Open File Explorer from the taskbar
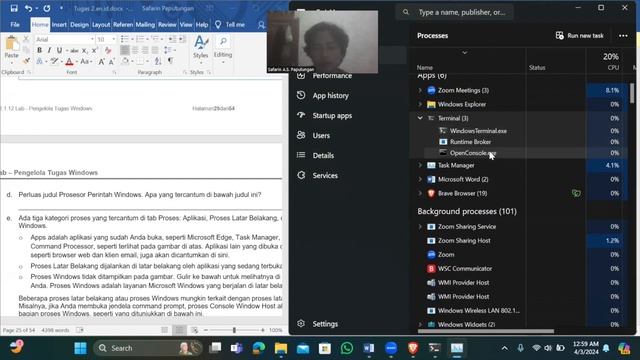 281,348
